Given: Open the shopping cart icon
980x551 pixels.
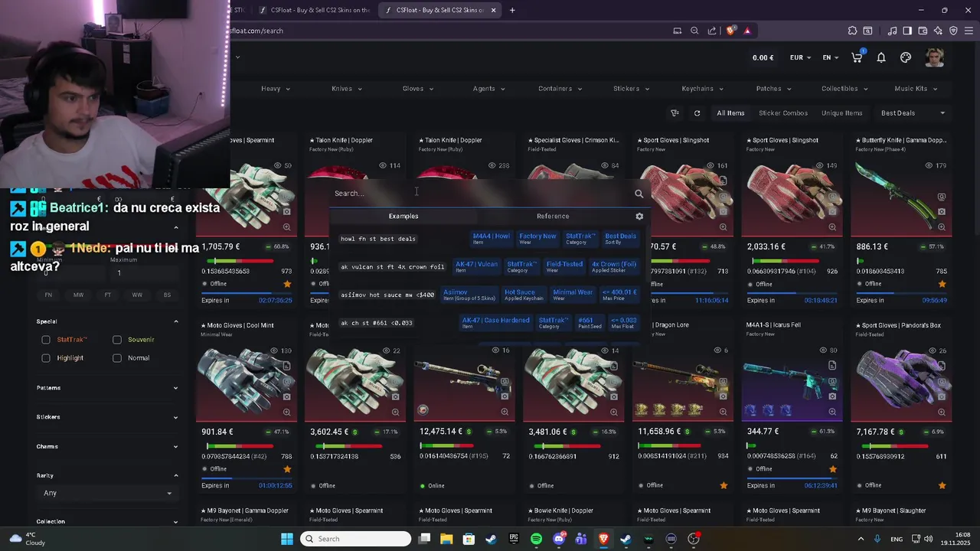Looking at the screenshot, I should pos(857,57).
